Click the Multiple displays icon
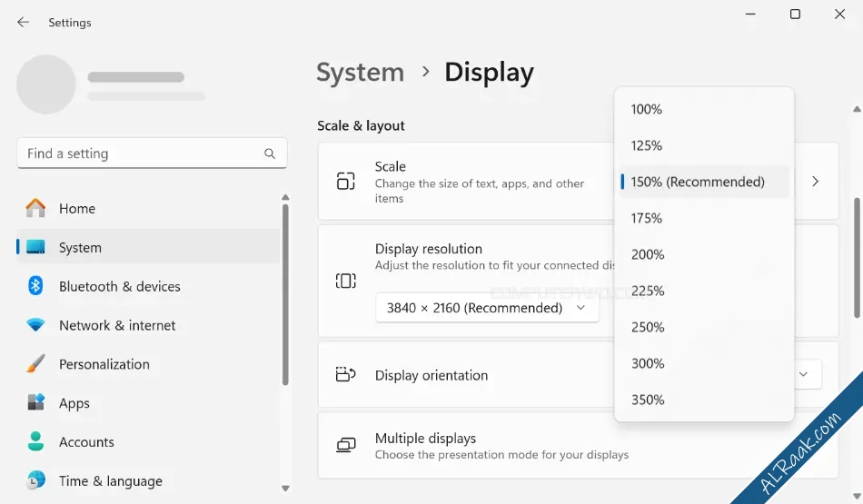Viewport: 863px width, 504px height. pos(345,445)
